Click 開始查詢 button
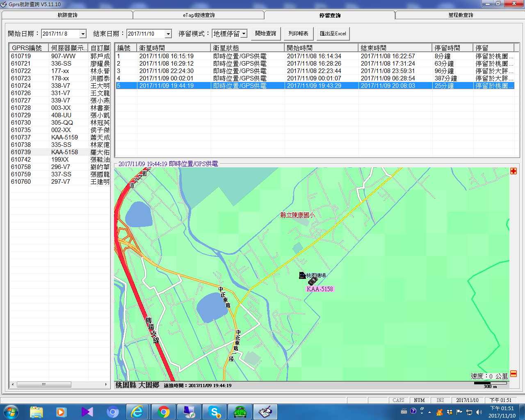 [266, 34]
